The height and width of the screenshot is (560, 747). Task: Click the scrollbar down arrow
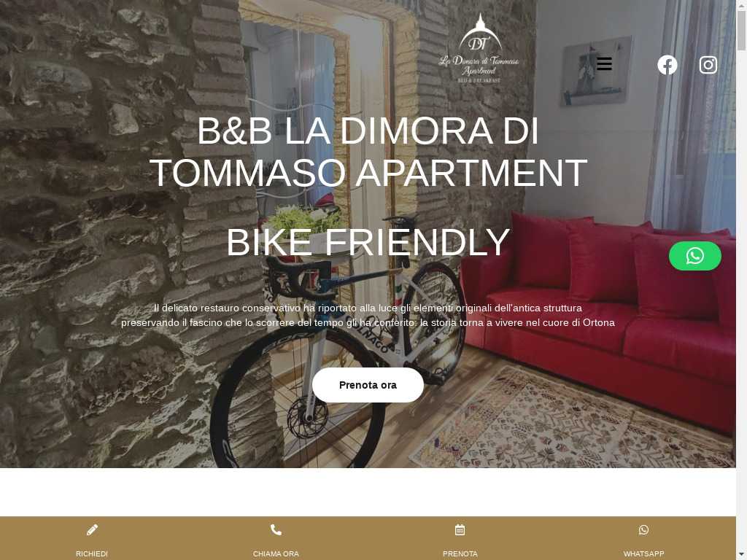pos(741,556)
